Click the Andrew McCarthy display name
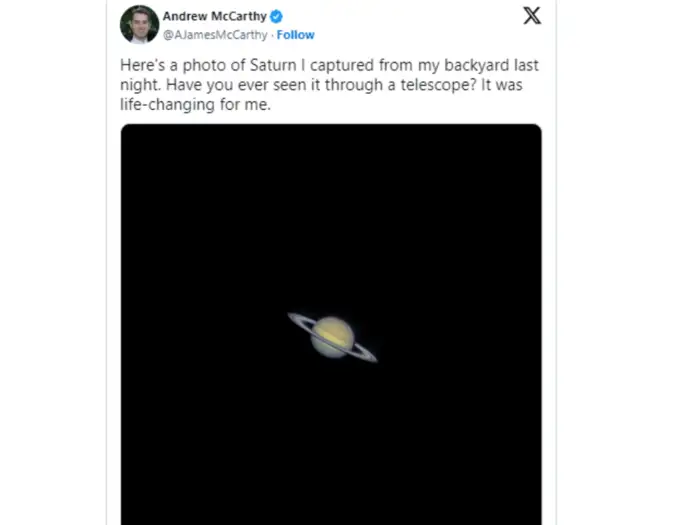 (x=215, y=17)
